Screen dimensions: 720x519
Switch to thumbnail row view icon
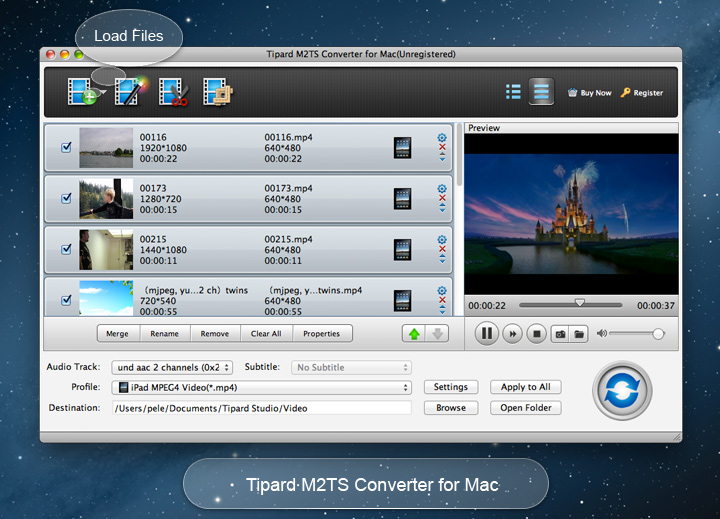point(541,92)
